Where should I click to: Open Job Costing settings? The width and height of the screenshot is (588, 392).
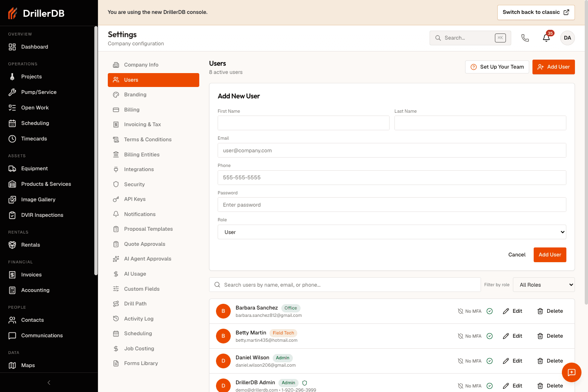pyautogui.click(x=154, y=349)
